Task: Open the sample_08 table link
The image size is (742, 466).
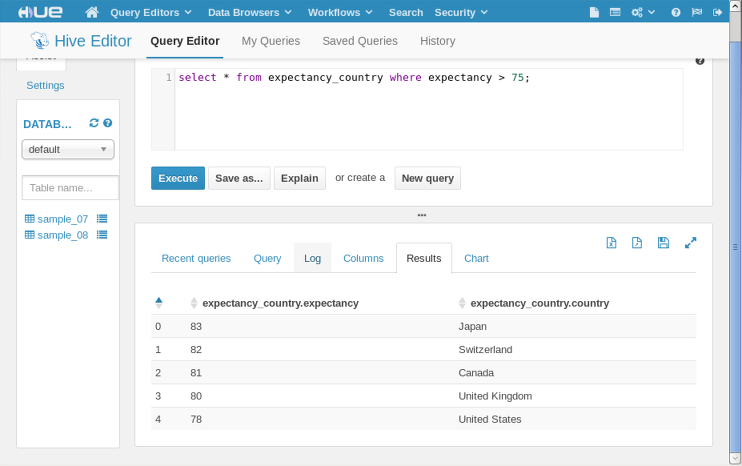Action: 62,235
